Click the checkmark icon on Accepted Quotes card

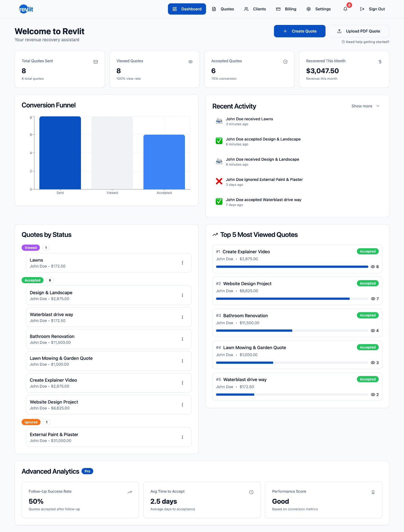(285, 62)
